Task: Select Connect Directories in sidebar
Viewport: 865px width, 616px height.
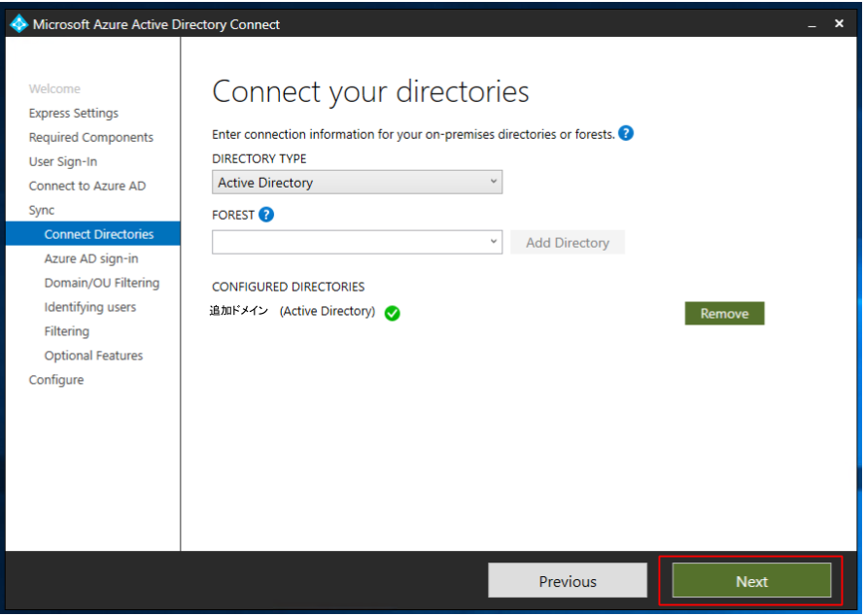Action: pyautogui.click(x=92, y=234)
